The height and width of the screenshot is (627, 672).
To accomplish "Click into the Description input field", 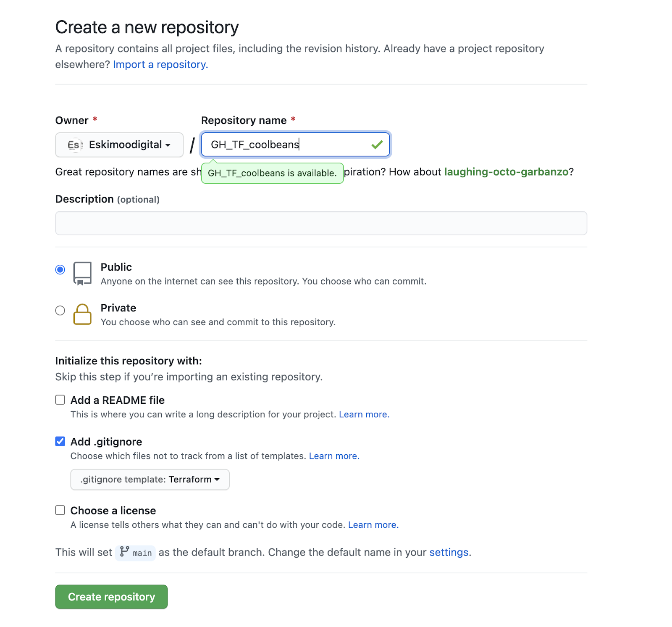I will [x=321, y=223].
